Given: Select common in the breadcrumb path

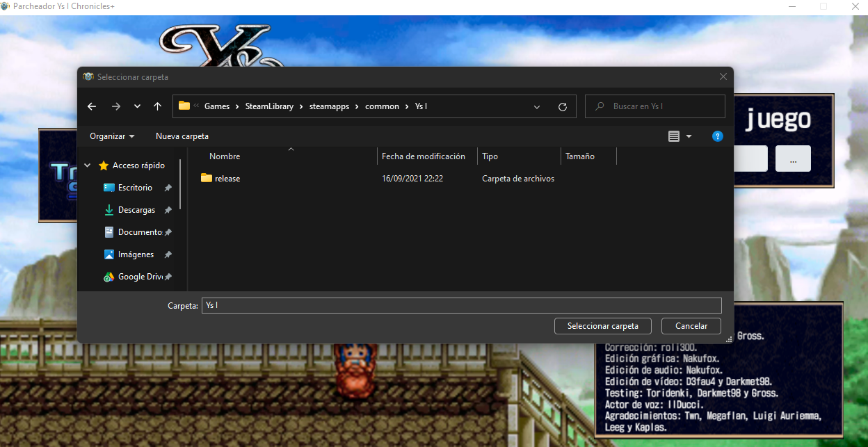Looking at the screenshot, I should (382, 106).
